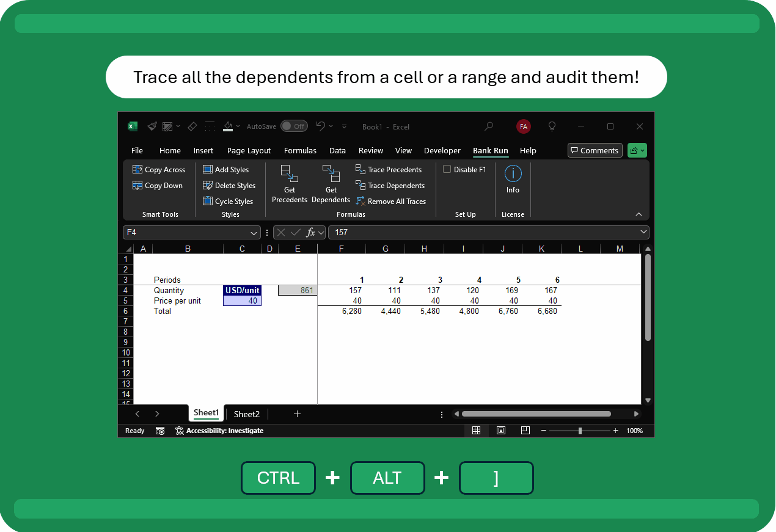Open the Formulas ribbon tab

300,151
